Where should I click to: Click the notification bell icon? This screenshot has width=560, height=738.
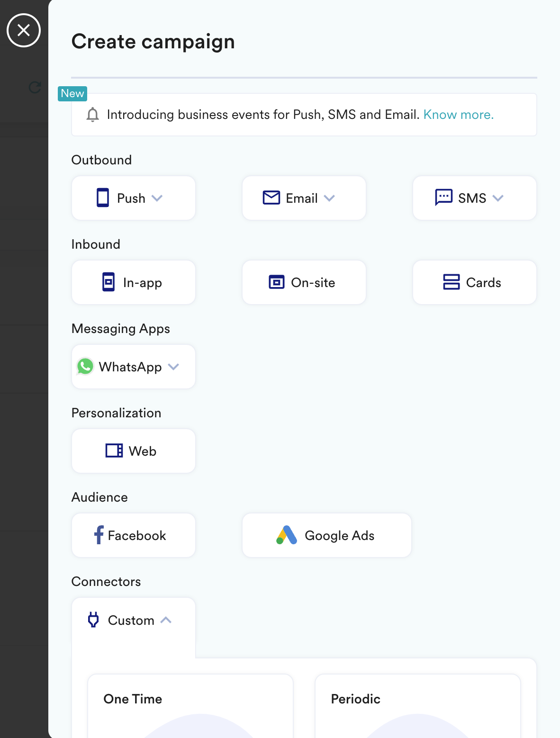click(93, 115)
